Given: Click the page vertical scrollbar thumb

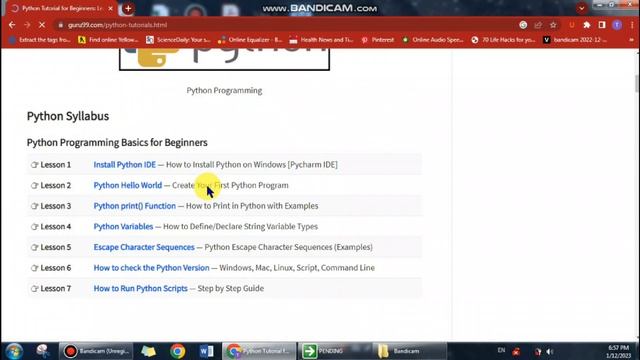Looking at the screenshot, I should (x=637, y=84).
